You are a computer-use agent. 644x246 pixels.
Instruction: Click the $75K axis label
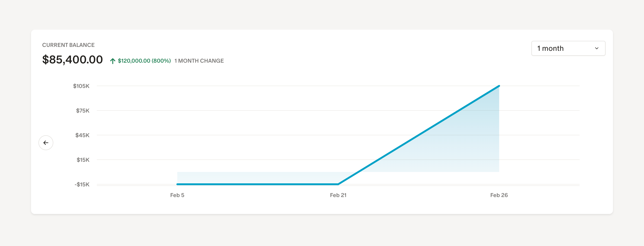82,111
